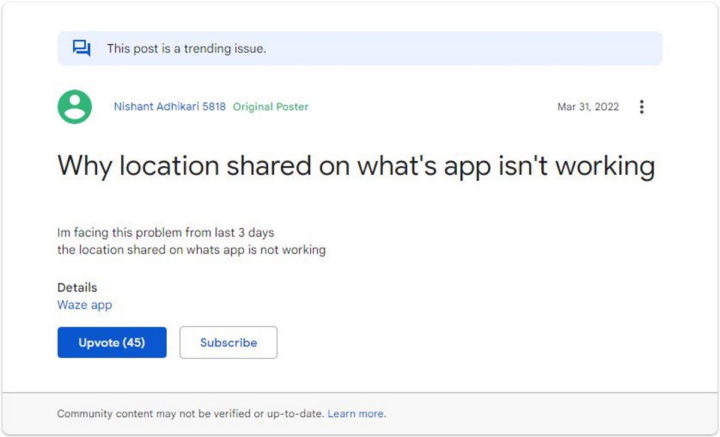Screen dimensions: 720x437
Task: Click the empty right area of the footer bar
Action: tap(560, 414)
